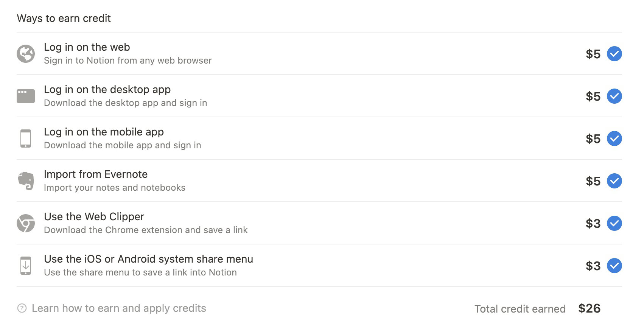Click the mobile phone icon
This screenshot has width=644, height=333.
[x=26, y=138]
